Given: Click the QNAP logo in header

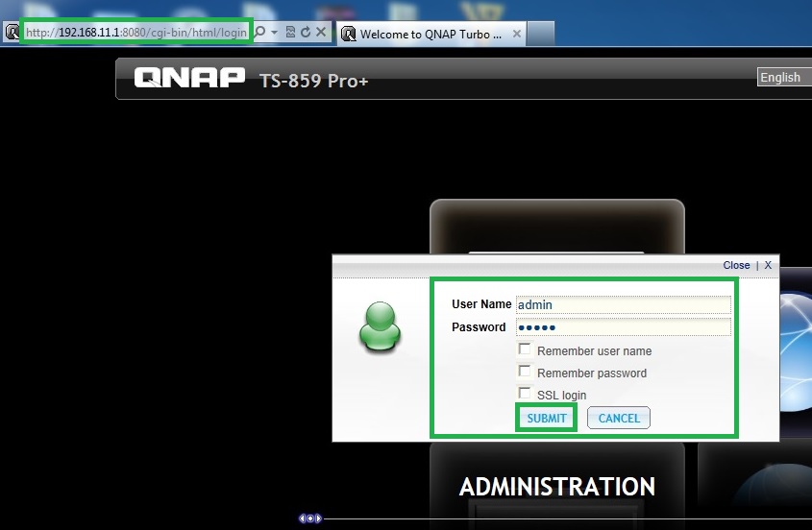Looking at the screenshot, I should 189,78.
